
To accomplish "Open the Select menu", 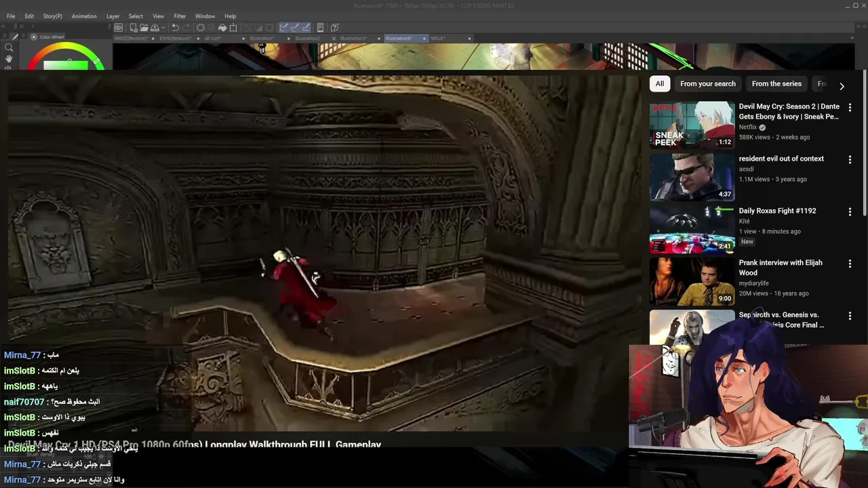I will [x=136, y=16].
